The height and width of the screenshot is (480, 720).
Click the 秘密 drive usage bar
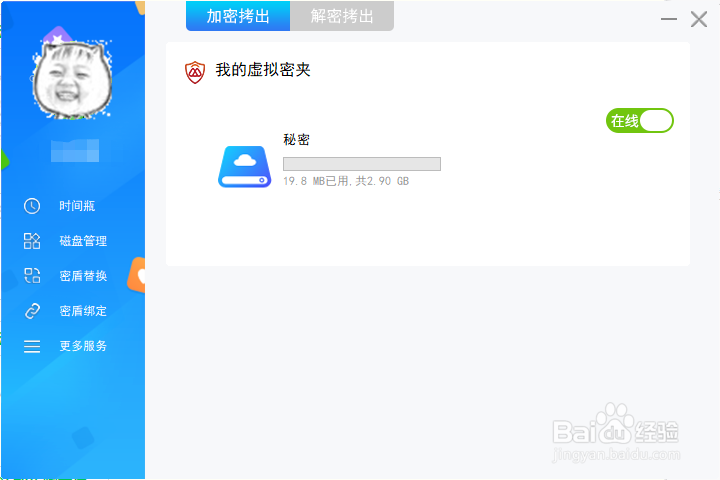(x=362, y=164)
